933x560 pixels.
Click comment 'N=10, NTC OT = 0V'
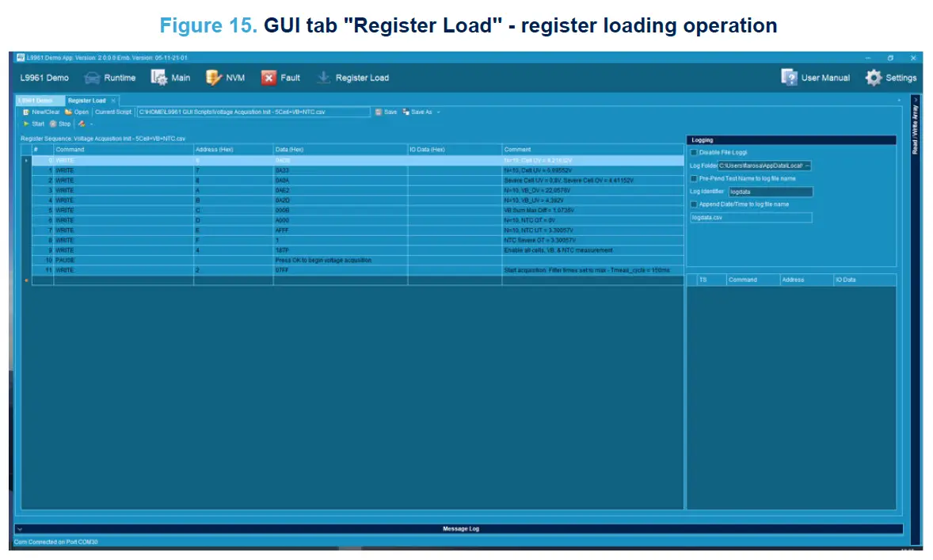click(530, 220)
